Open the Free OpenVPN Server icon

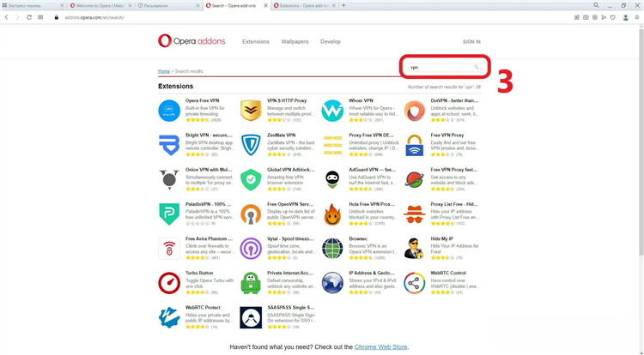pos(251,214)
